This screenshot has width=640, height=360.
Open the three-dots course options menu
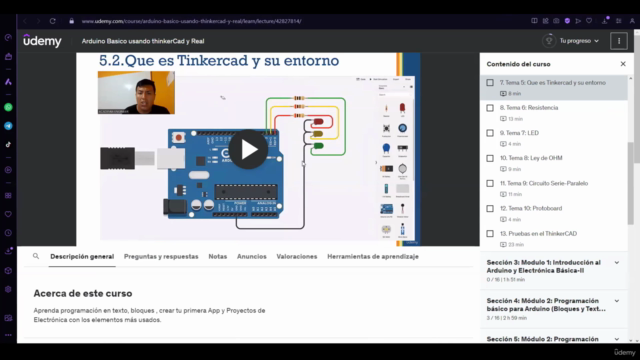[619, 41]
